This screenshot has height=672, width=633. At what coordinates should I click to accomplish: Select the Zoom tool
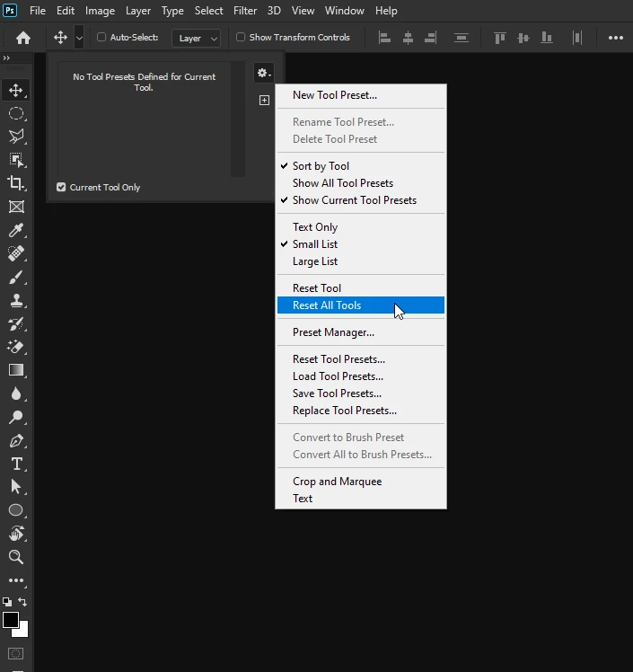coord(16,557)
